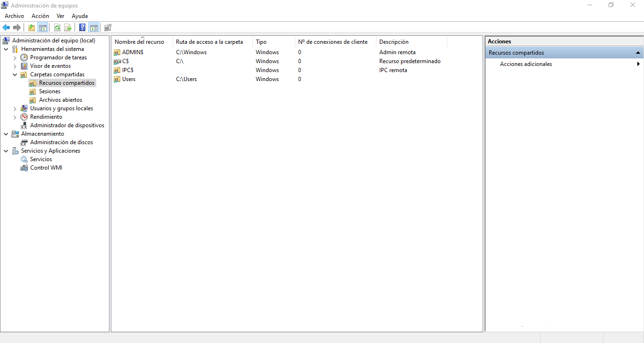
Task: Collapse the Carpetas compartidas node
Action: point(15,74)
